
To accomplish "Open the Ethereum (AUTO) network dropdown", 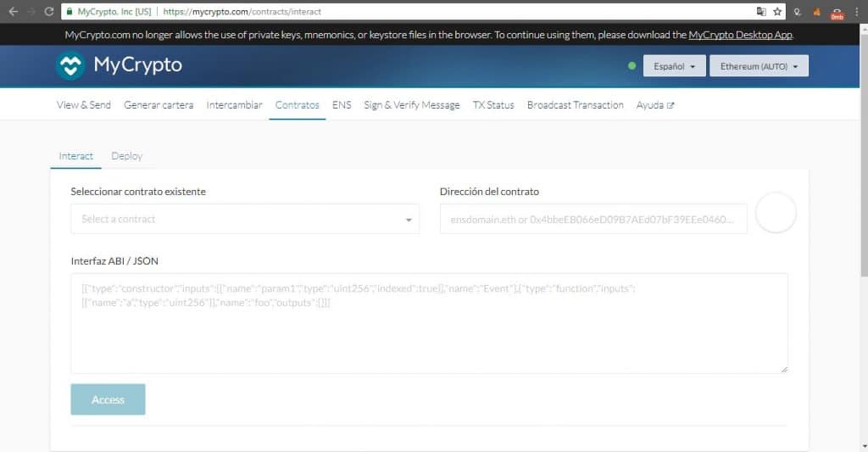I will [759, 66].
